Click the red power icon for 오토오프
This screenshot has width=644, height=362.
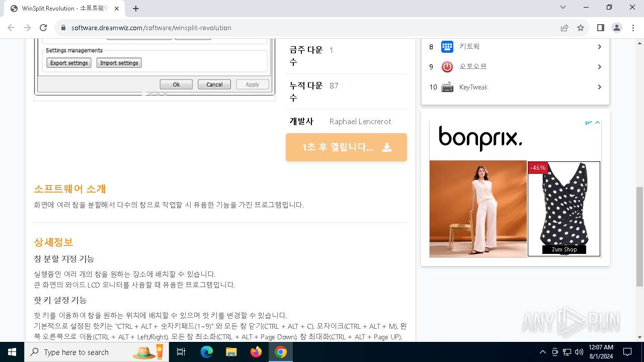(x=447, y=67)
